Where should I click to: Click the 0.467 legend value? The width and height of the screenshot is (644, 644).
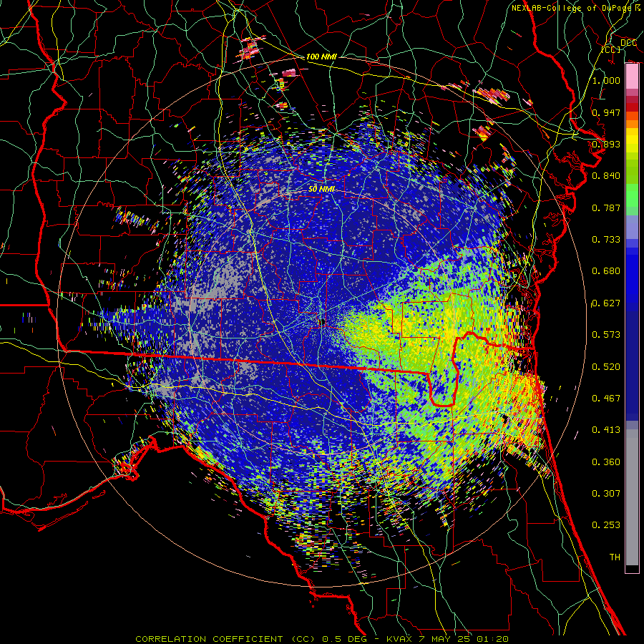tap(606, 399)
